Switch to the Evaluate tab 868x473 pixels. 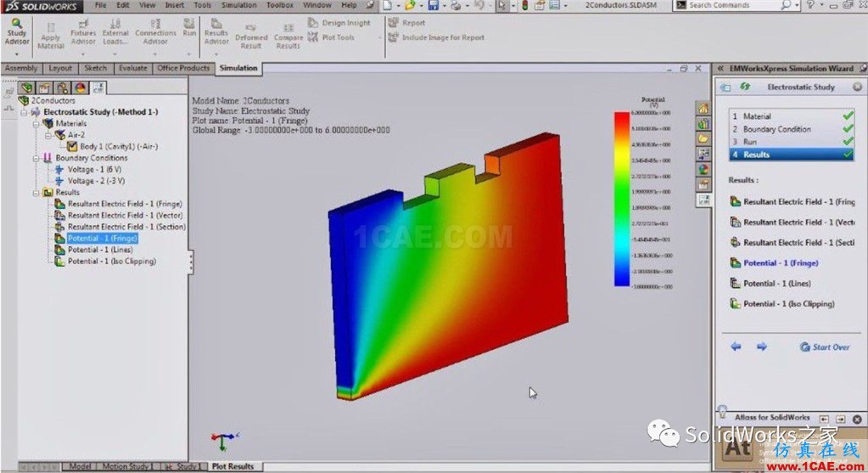coord(133,68)
